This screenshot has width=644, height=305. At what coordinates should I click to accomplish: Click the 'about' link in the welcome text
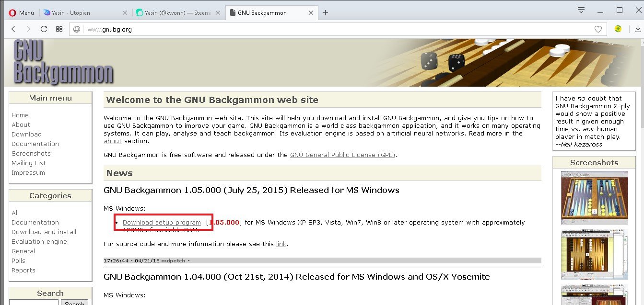click(112, 141)
